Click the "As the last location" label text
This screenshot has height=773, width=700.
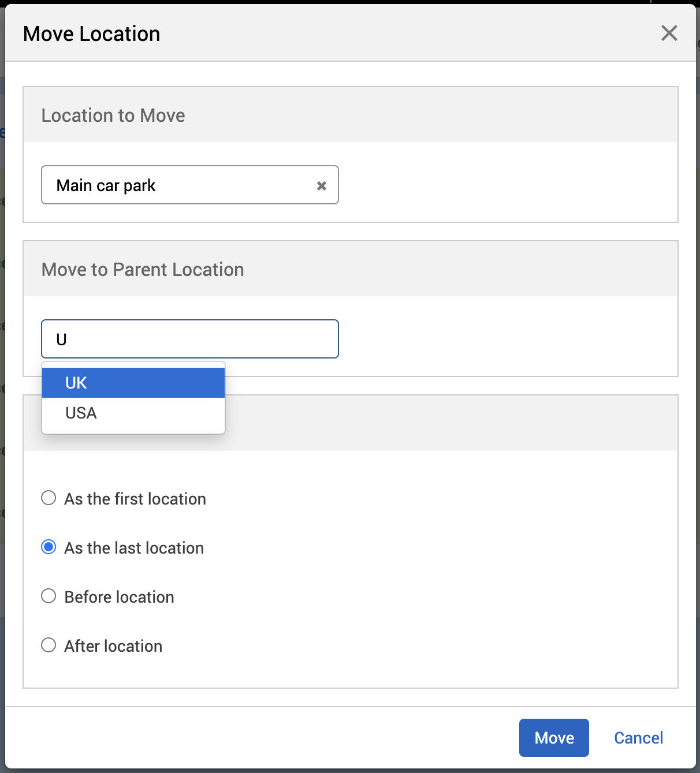(134, 548)
